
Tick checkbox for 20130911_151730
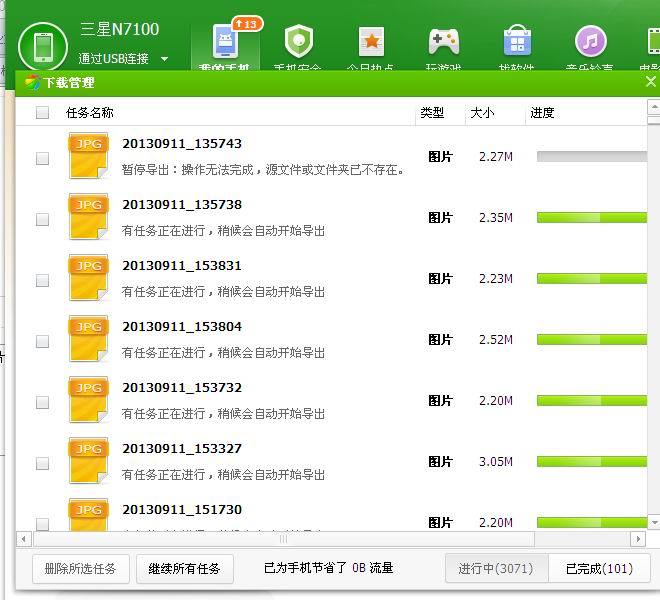click(x=43, y=524)
